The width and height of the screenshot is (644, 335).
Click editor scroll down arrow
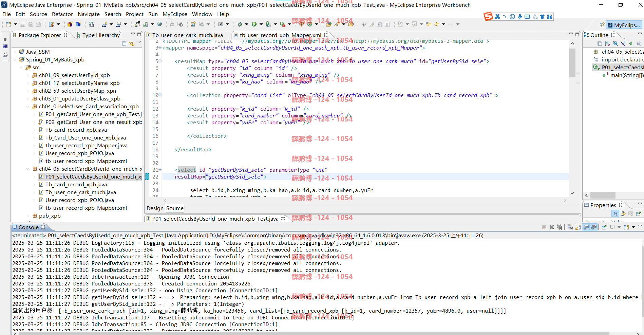coord(572,193)
